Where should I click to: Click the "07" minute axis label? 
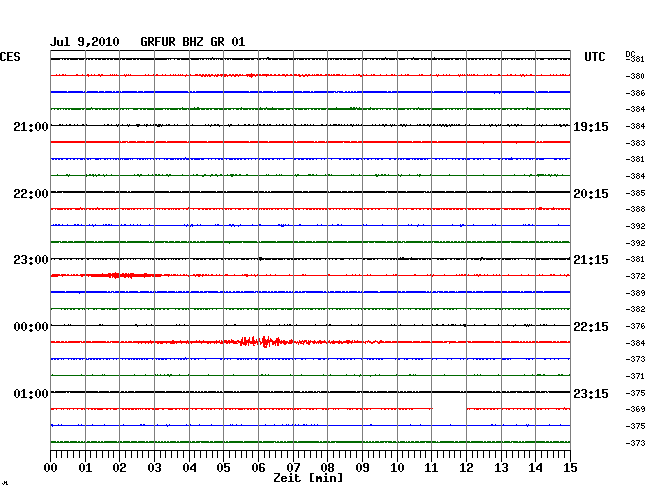(293, 468)
